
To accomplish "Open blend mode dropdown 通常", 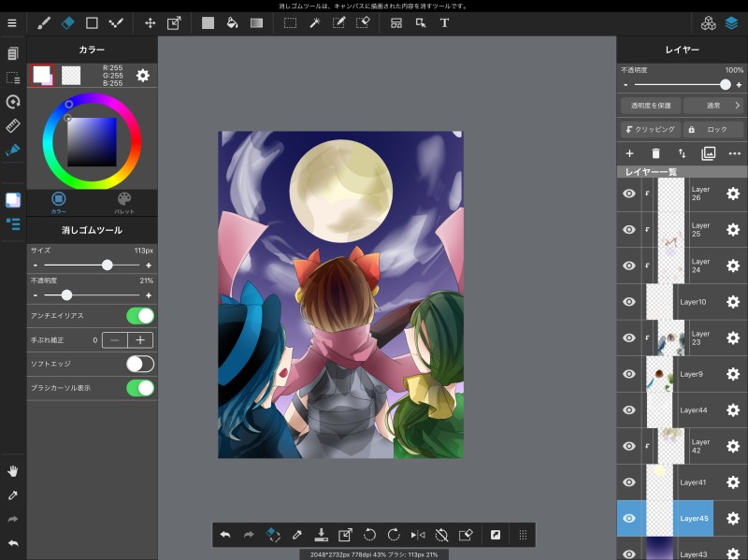I will coord(712,106).
